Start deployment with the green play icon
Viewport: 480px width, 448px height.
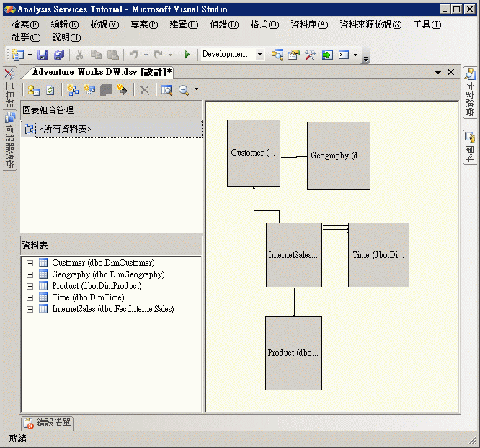coord(187,55)
